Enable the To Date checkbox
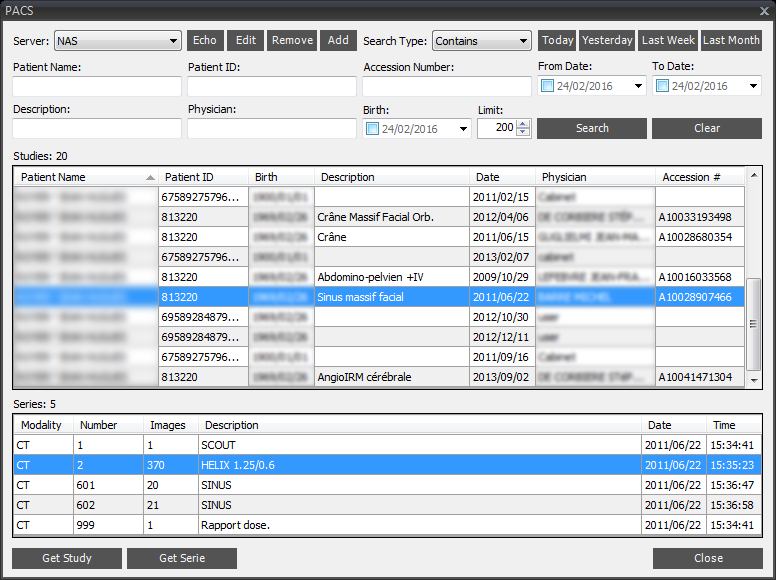 (661, 86)
